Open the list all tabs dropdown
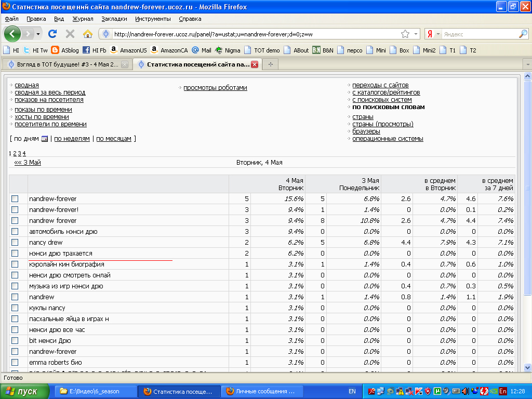Viewport: 532px width, 399px height. click(x=527, y=64)
